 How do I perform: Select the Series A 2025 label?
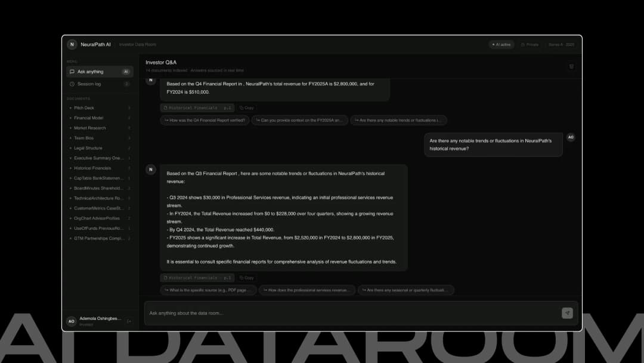tap(561, 44)
